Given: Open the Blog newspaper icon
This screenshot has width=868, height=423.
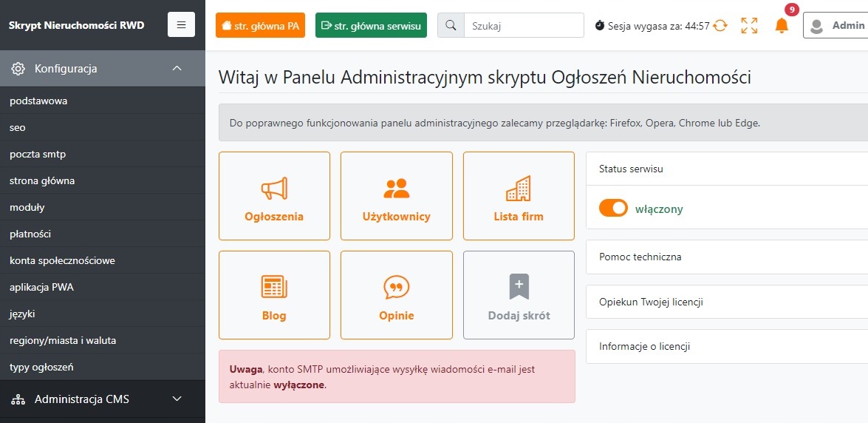Looking at the screenshot, I should click(274, 287).
